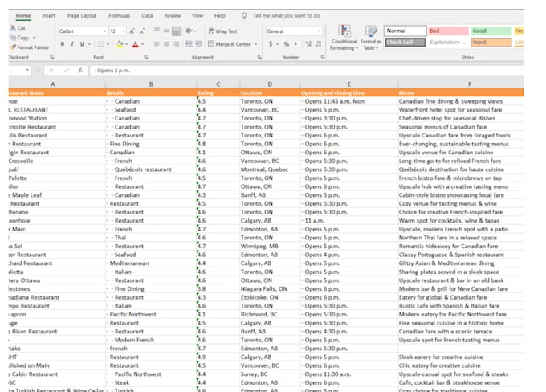Apply the Input cell style
Image resolution: width=546 pixels, height=392 pixels.
click(x=491, y=42)
